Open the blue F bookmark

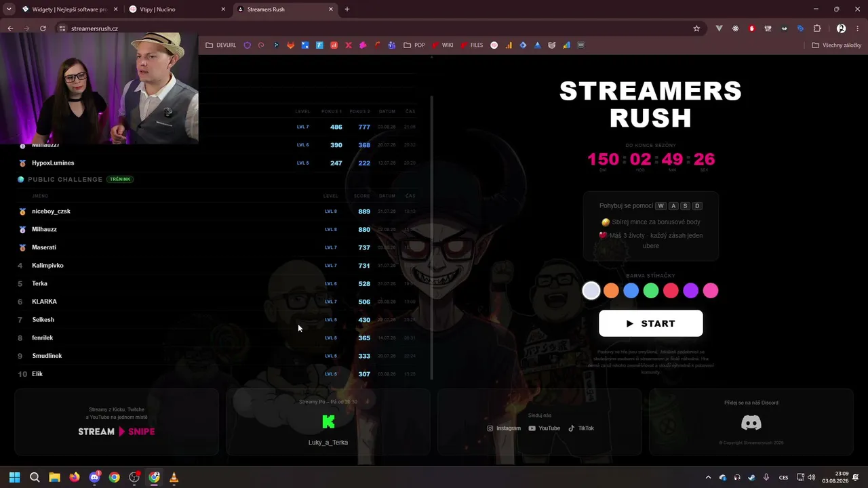coord(319,45)
